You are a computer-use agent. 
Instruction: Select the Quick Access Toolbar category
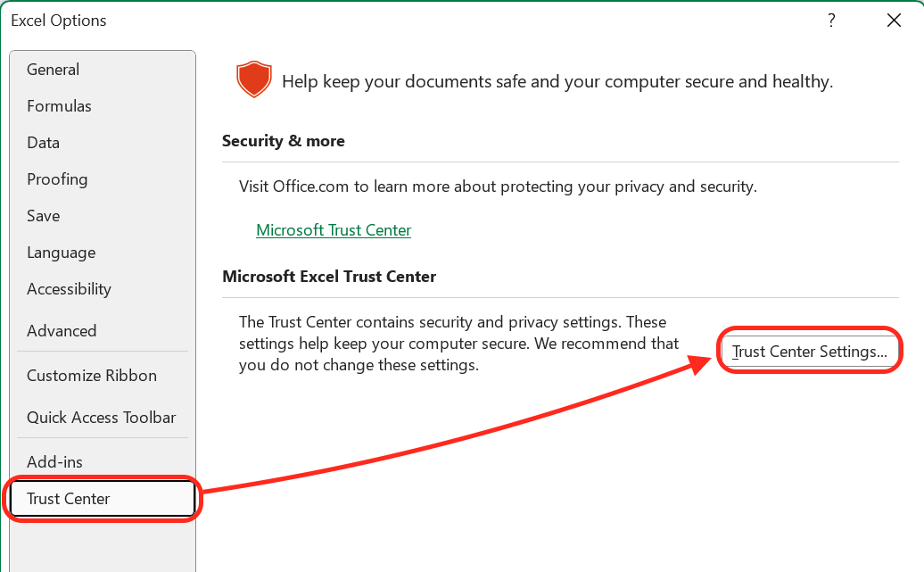point(101,418)
